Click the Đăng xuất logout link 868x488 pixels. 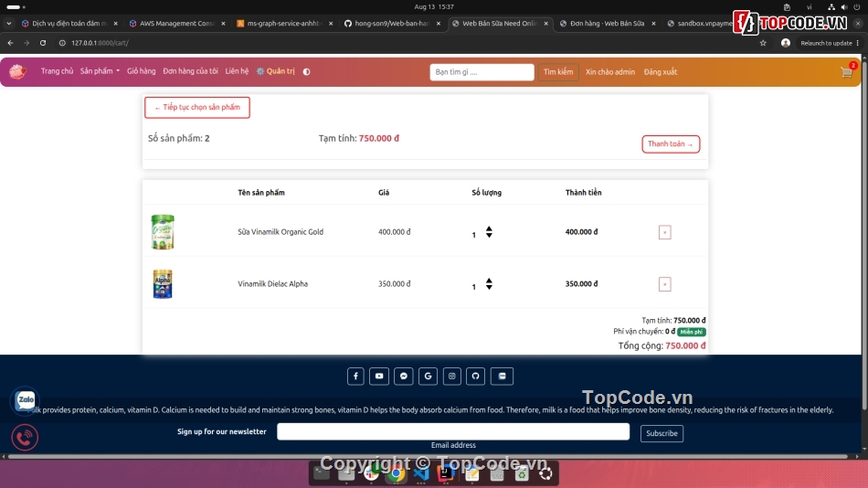pyautogui.click(x=661, y=72)
